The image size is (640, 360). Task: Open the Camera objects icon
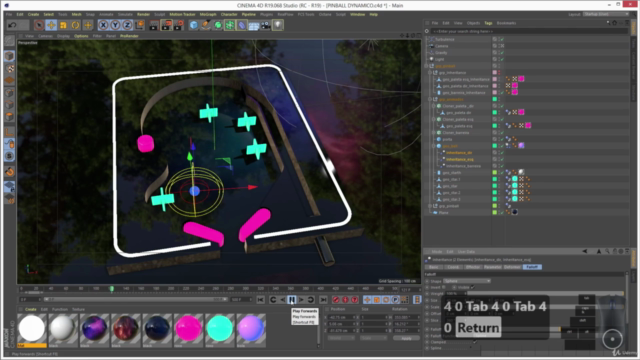(266, 25)
